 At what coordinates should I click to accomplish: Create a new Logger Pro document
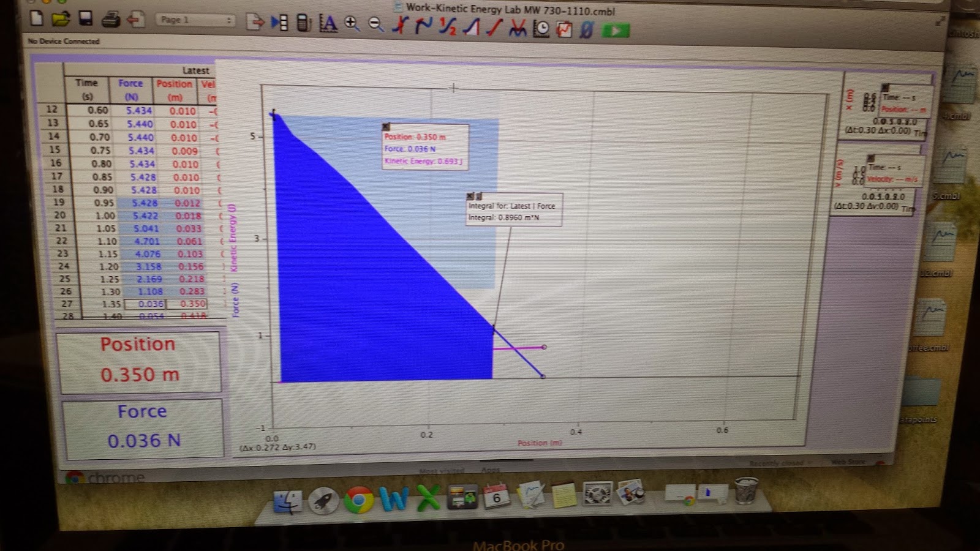coord(36,18)
